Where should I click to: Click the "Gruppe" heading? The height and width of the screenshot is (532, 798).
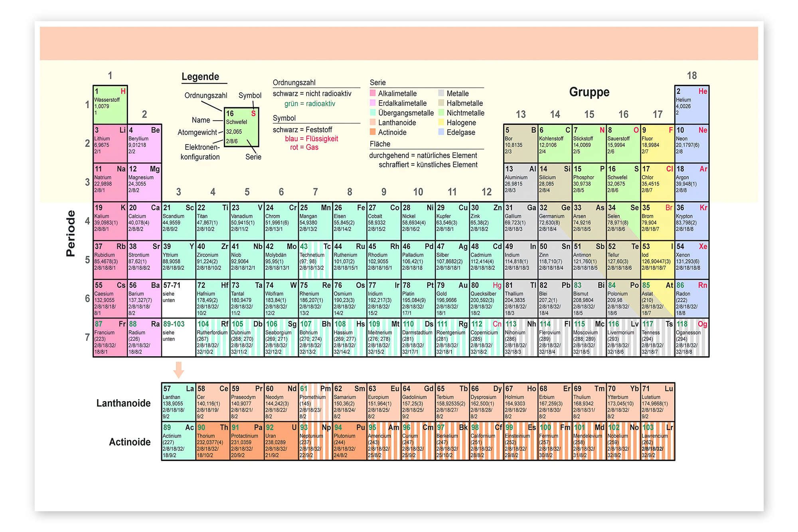tap(589, 92)
